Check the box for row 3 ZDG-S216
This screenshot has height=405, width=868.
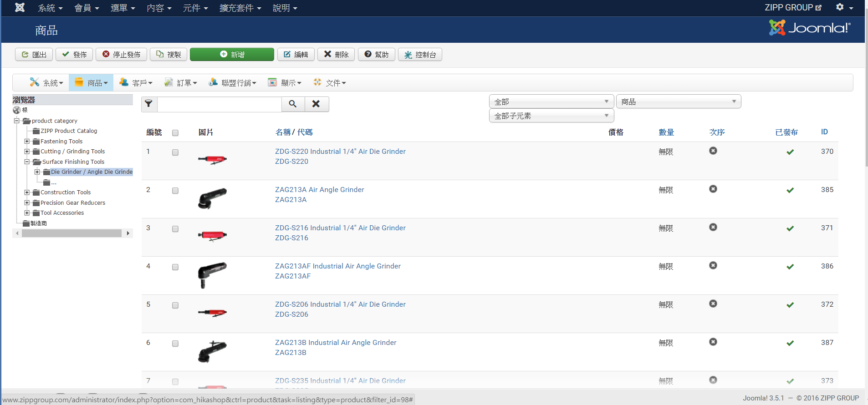[175, 229]
